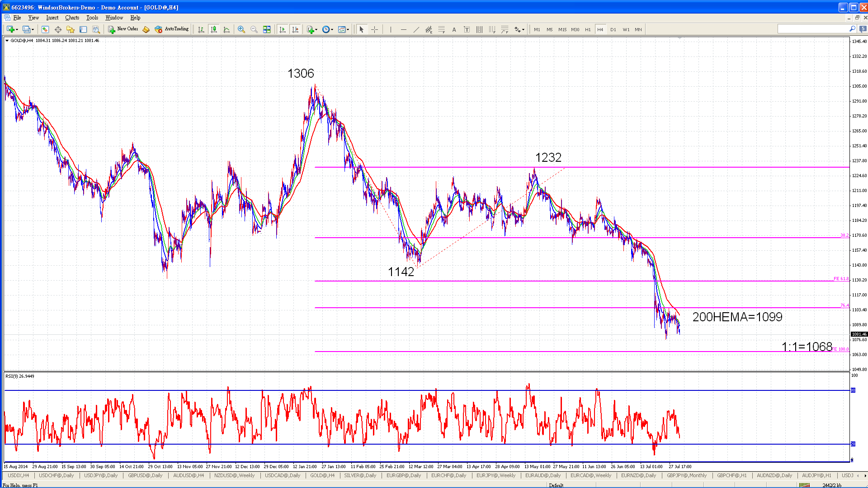Switch to the D1 timeframe
This screenshot has width=868, height=488.
pyautogui.click(x=613, y=29)
